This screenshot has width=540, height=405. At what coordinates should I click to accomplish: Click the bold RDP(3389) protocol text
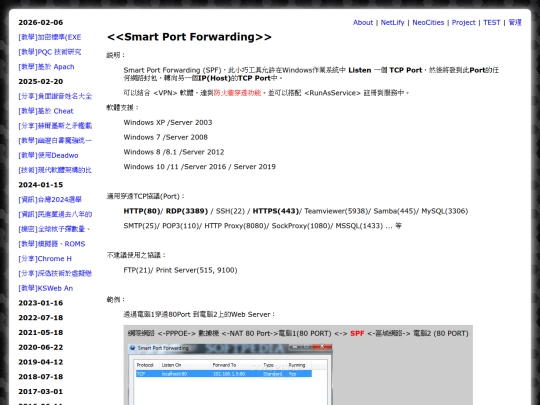[187, 211]
